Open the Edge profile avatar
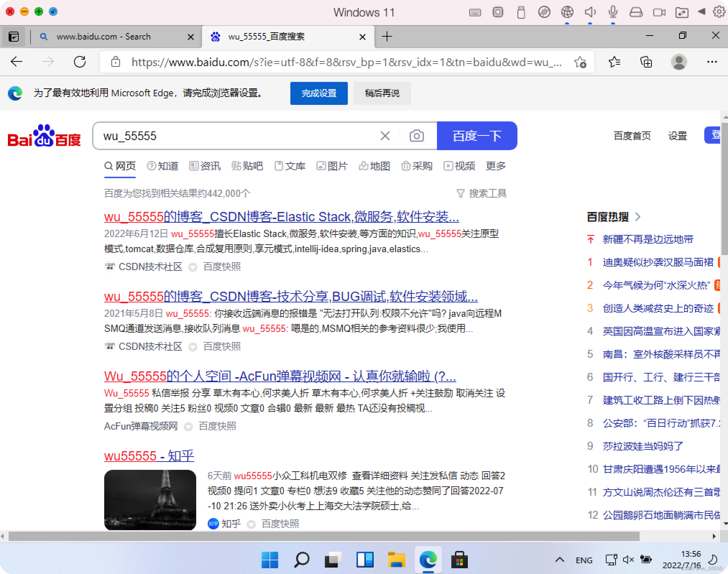Screen dimensions: 728x574 point(679,62)
